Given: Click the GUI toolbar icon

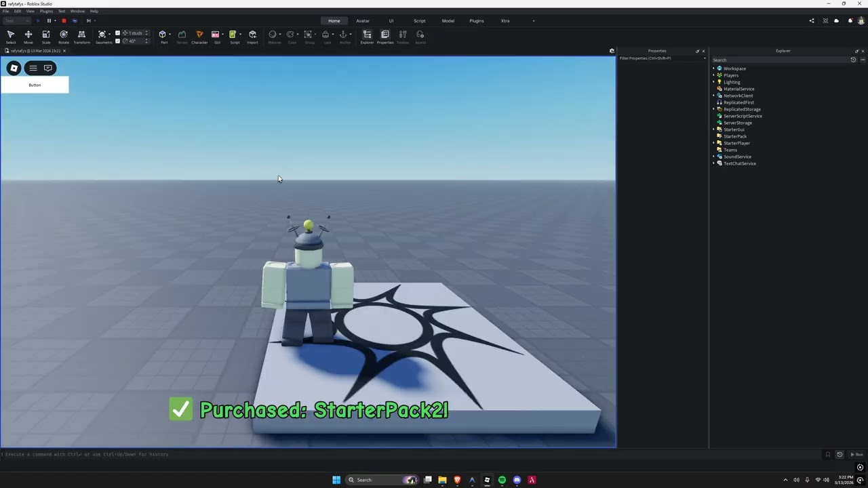Looking at the screenshot, I should tap(216, 37).
